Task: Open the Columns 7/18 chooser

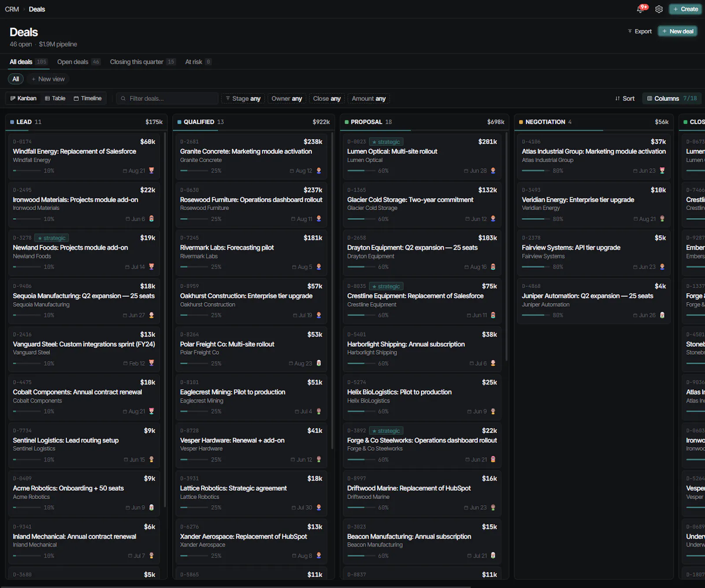Action: pos(672,99)
